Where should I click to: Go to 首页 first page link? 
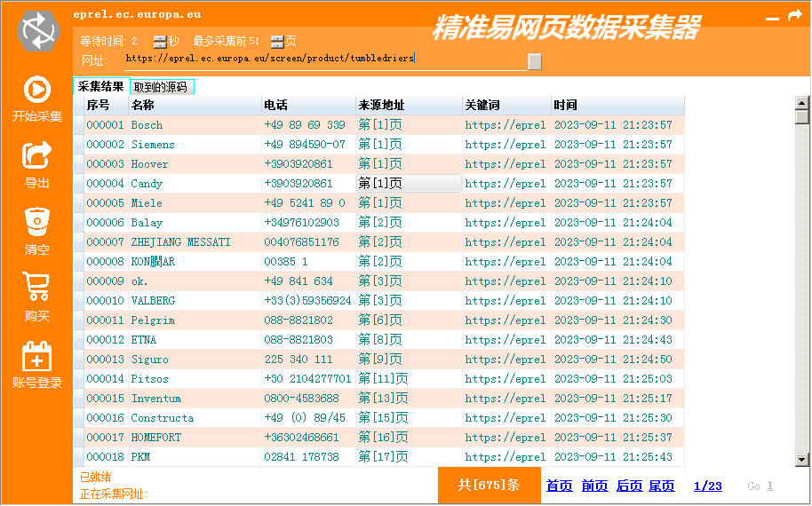pos(560,486)
